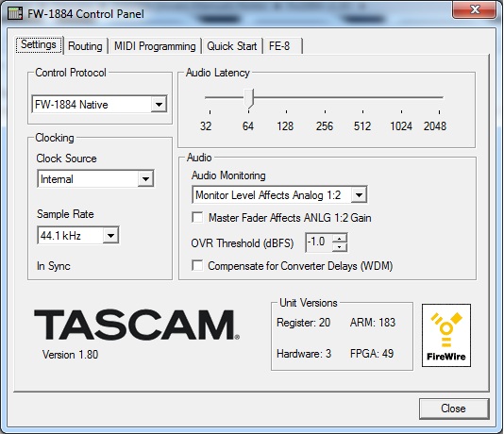Click the "In Sync" status text
This screenshot has width=504, height=434.
54,266
